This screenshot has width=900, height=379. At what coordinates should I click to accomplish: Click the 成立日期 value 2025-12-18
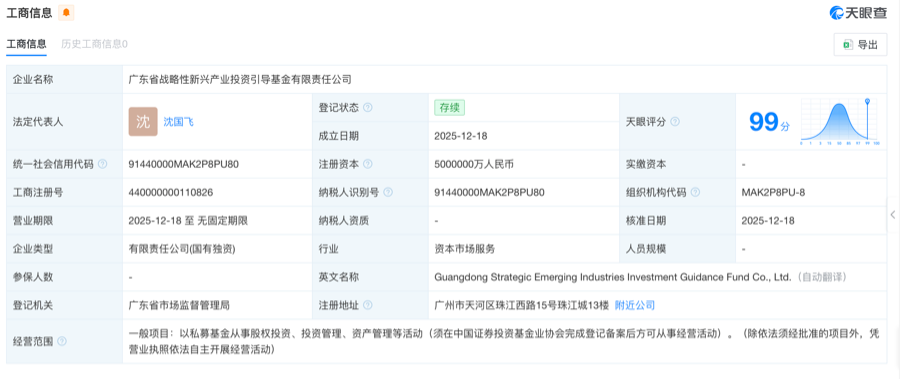click(461, 136)
